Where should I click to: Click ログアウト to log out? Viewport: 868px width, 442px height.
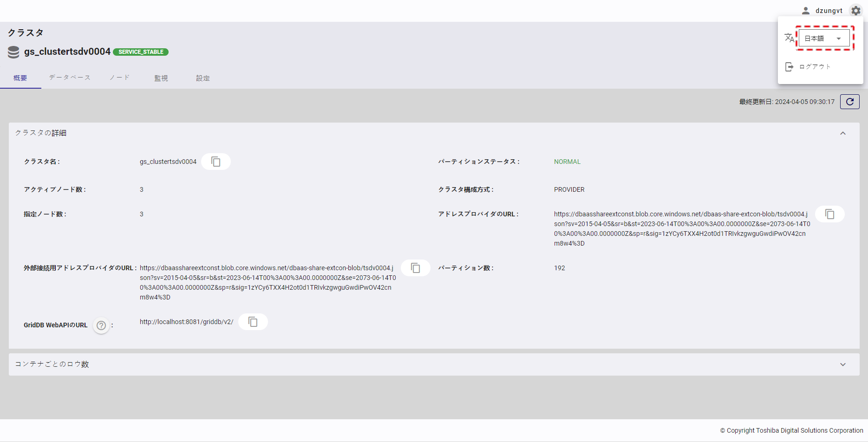pos(815,67)
